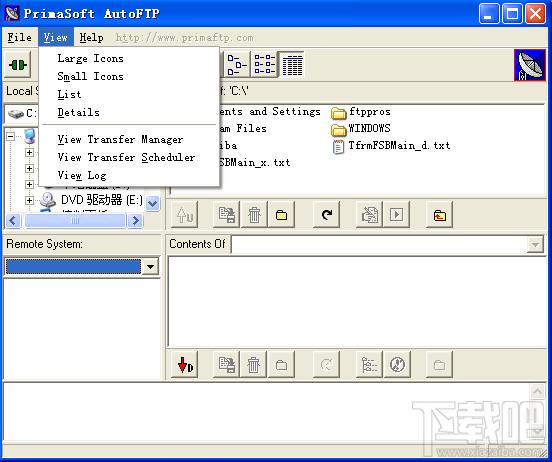Open the File menu
552x462 pixels.
19,37
